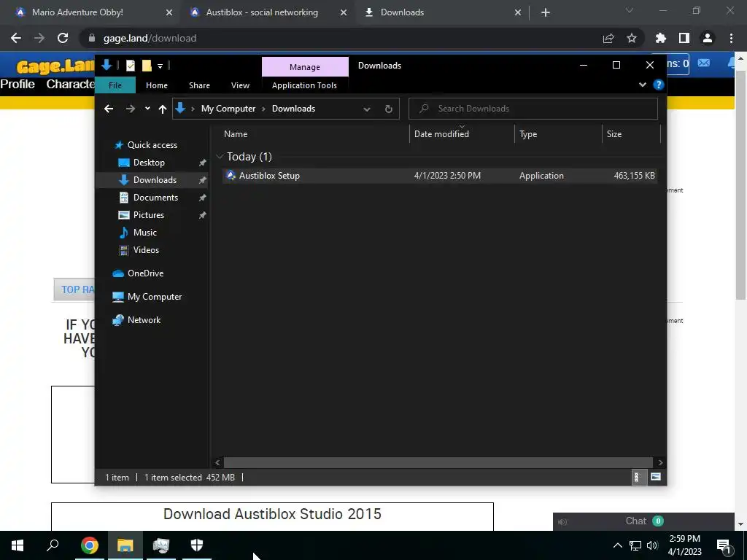747x560 pixels.
Task: Open the Profile link on Gage.Land page
Action: (18, 84)
